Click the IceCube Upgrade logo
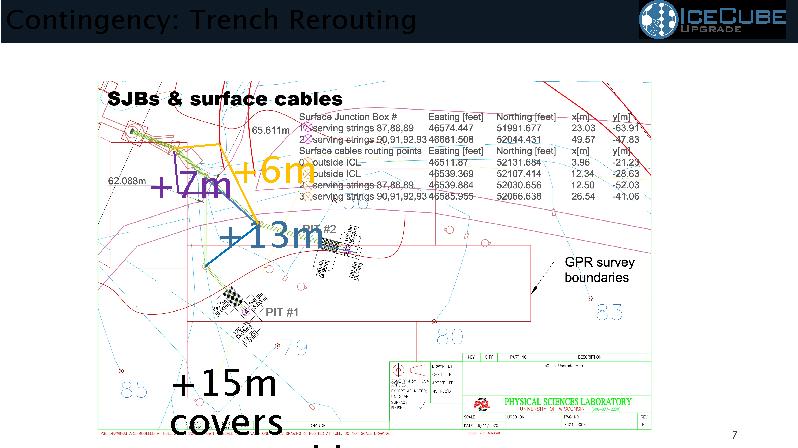The height and width of the screenshot is (448, 798). (x=717, y=21)
